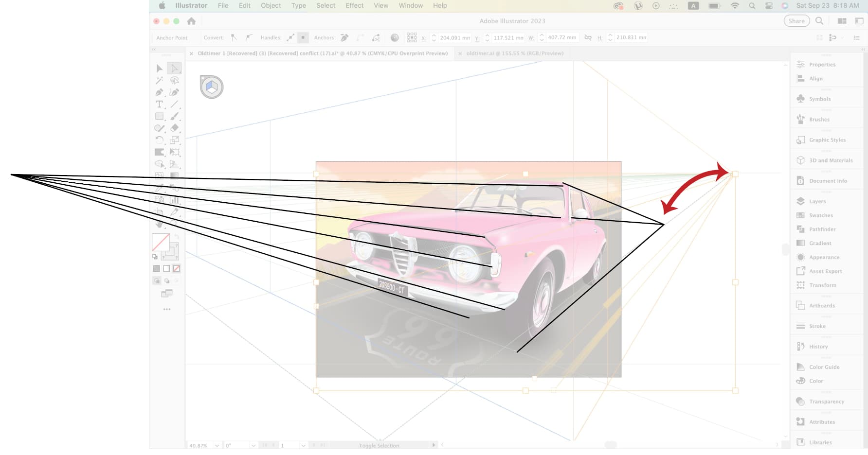868x455 pixels.
Task: Select the Column Graph tool
Action: point(174,200)
